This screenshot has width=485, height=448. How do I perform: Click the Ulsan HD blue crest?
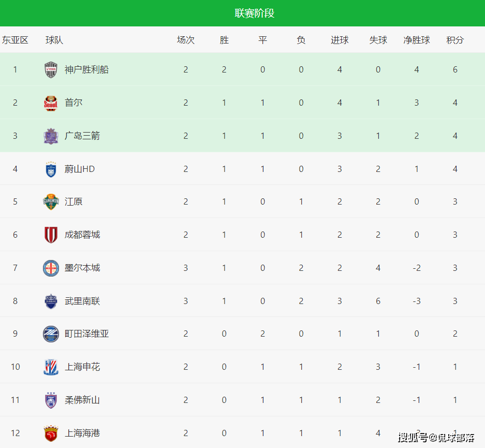pos(51,169)
